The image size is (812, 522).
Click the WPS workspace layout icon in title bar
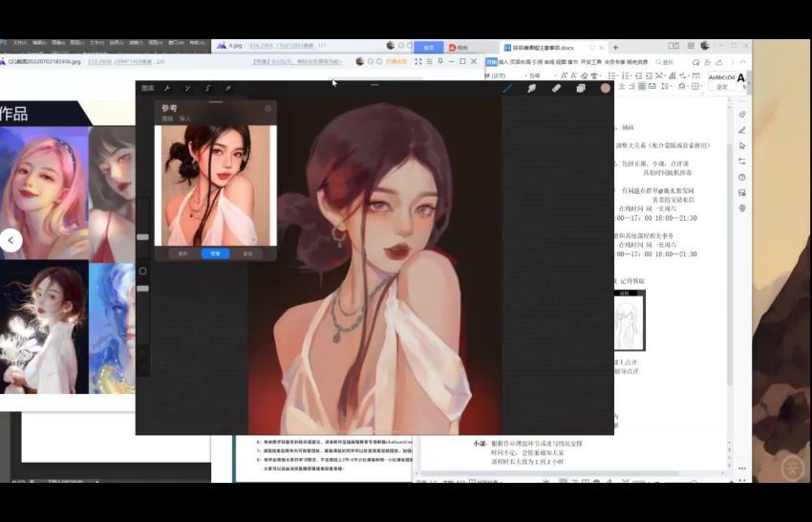pos(673,46)
